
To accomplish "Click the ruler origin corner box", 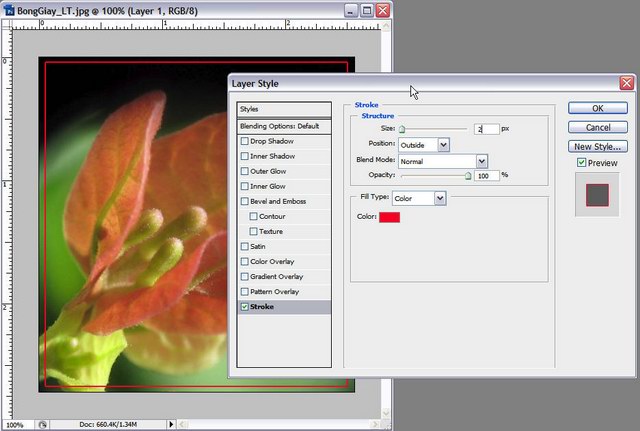I will (x=7, y=24).
